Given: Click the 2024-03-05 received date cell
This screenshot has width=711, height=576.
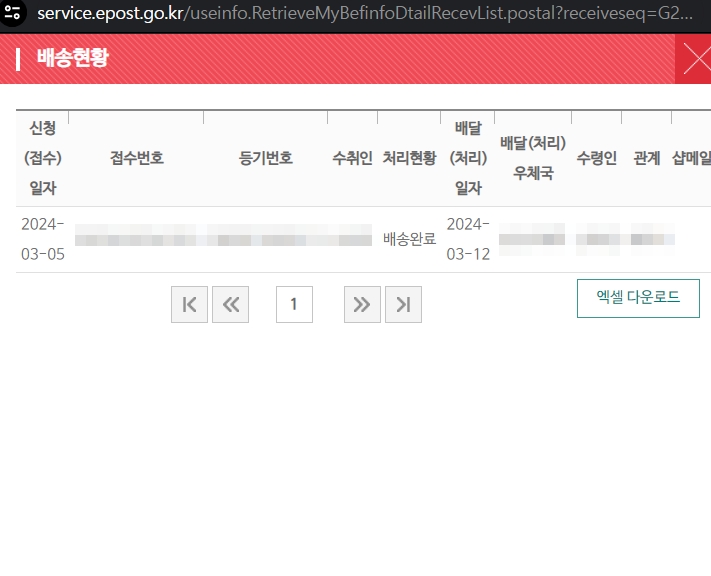Looking at the screenshot, I should [43, 239].
